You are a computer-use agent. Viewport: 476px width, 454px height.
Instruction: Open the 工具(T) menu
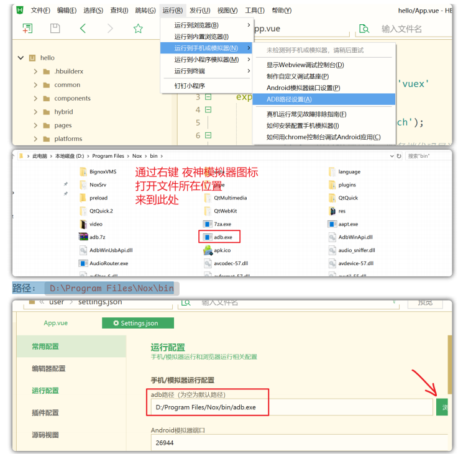click(255, 11)
